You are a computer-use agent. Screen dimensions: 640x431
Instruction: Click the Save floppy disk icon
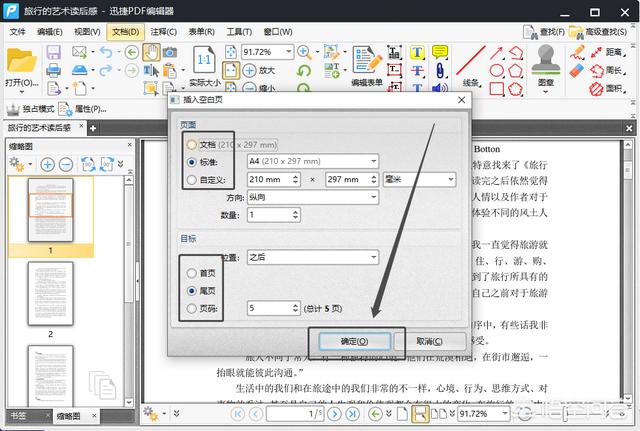[x=53, y=53]
